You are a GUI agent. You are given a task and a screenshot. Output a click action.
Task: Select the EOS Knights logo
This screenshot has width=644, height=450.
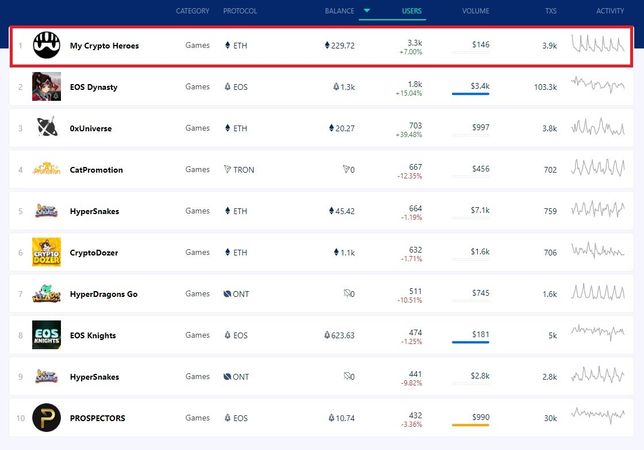[x=46, y=335]
